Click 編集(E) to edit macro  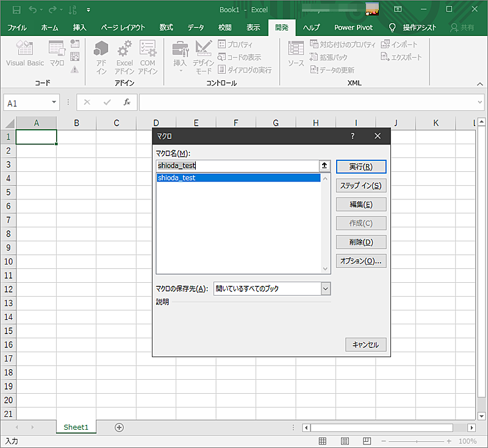(x=361, y=205)
